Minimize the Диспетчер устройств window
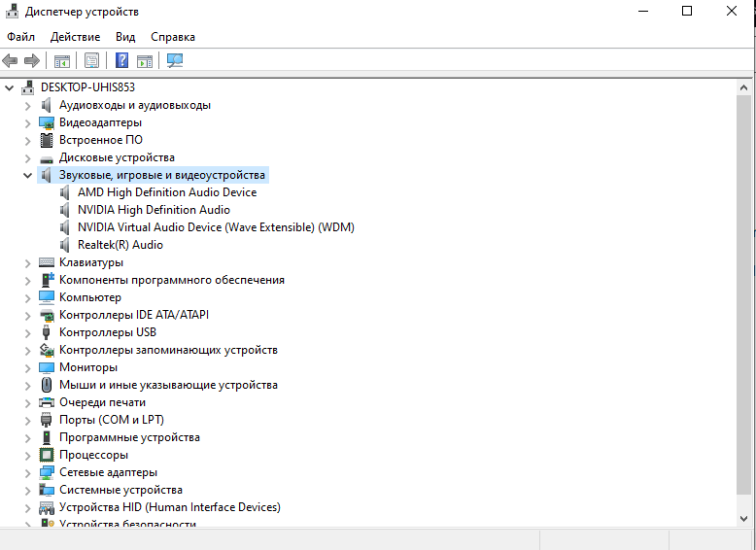This screenshot has height=550, width=756. click(643, 11)
